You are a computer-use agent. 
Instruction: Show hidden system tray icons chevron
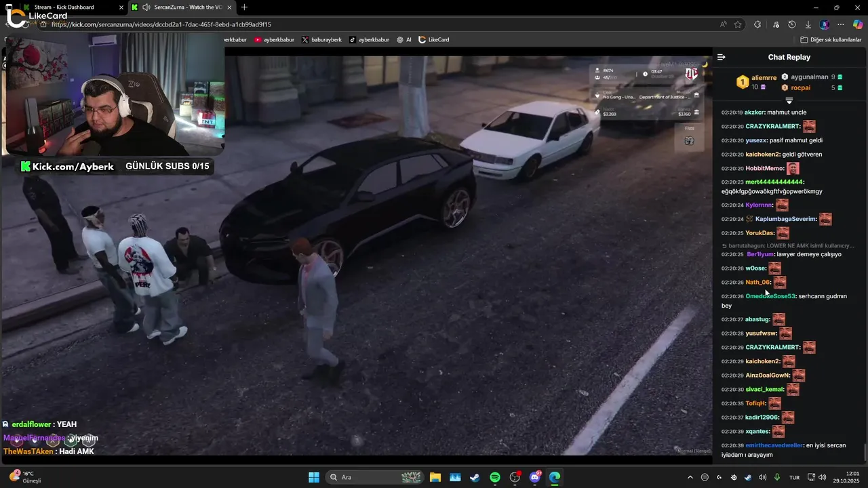coord(690,477)
